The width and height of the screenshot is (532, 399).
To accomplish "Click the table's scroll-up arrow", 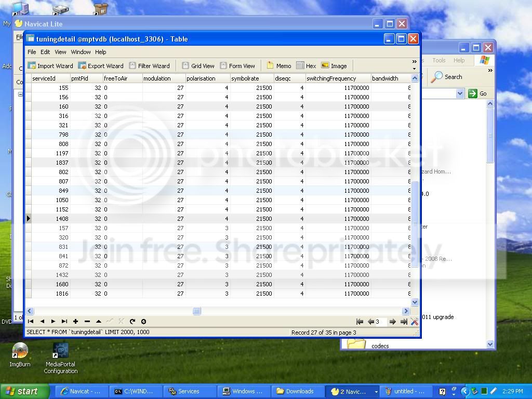I will (415, 78).
